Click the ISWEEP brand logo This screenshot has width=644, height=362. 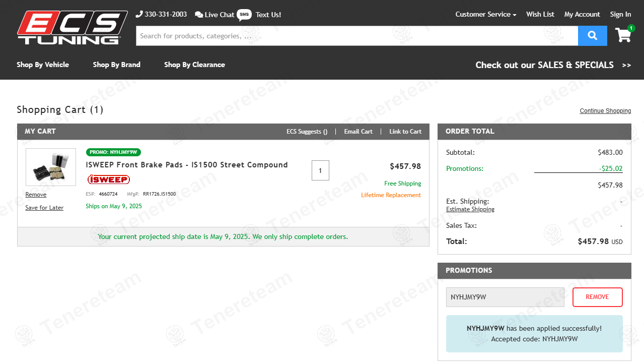coord(108,179)
